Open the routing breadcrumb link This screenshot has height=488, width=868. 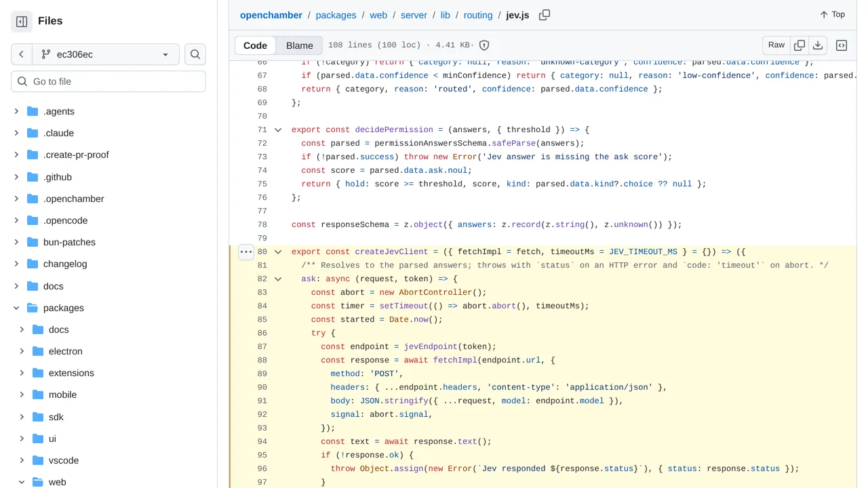pyautogui.click(x=478, y=15)
